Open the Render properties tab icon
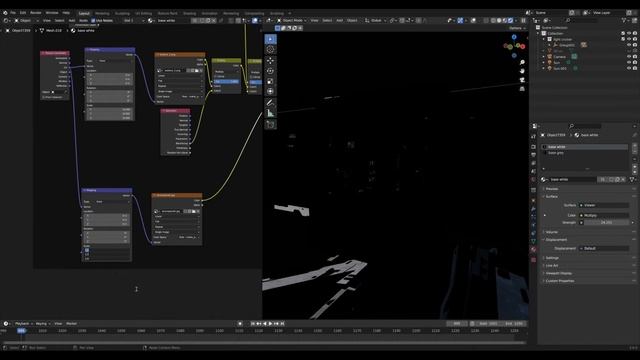 point(533,147)
